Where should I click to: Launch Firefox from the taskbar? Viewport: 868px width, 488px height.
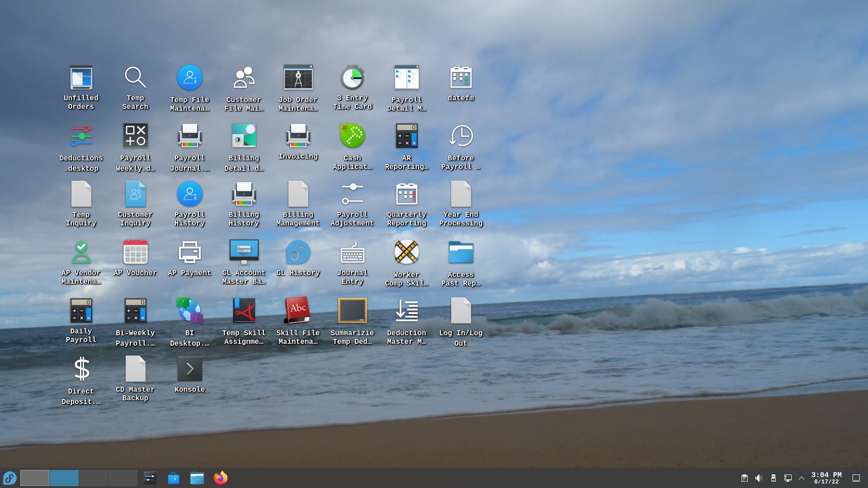point(221,478)
